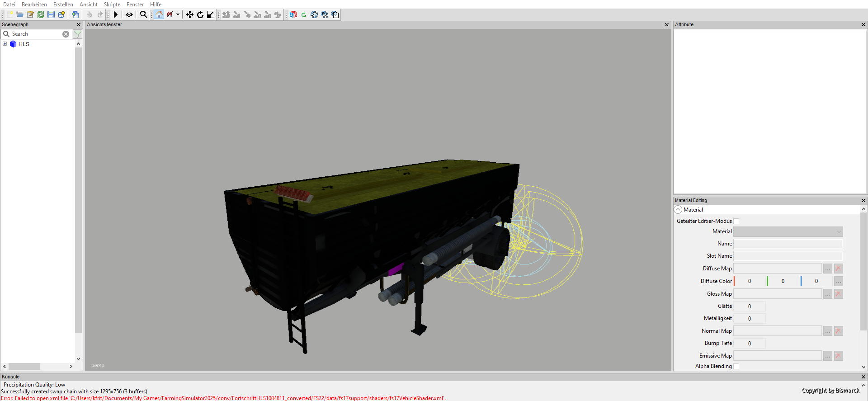Select the rotate tool icon

200,14
